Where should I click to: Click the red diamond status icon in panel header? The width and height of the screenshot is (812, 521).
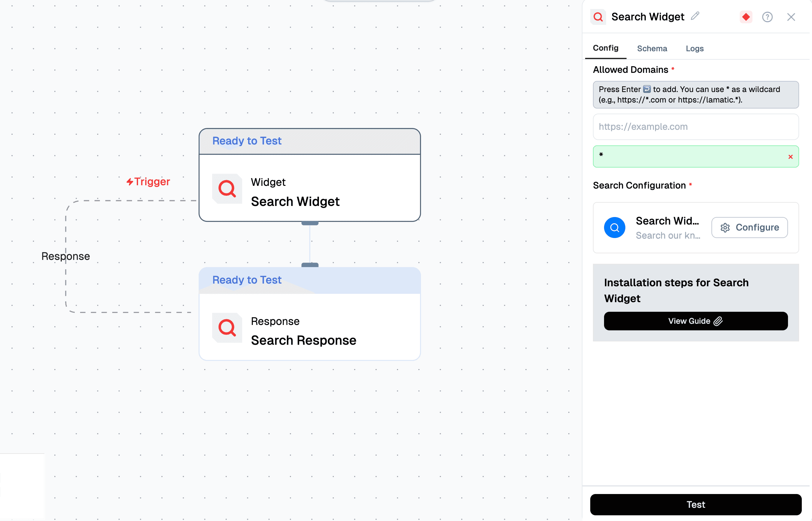tap(745, 16)
